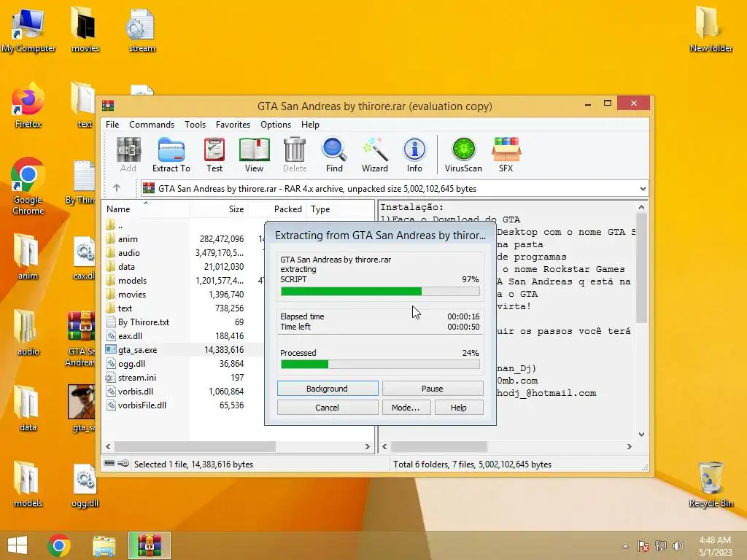Select vorbis.dll in archive list
This screenshot has width=747, height=560.
(135, 391)
